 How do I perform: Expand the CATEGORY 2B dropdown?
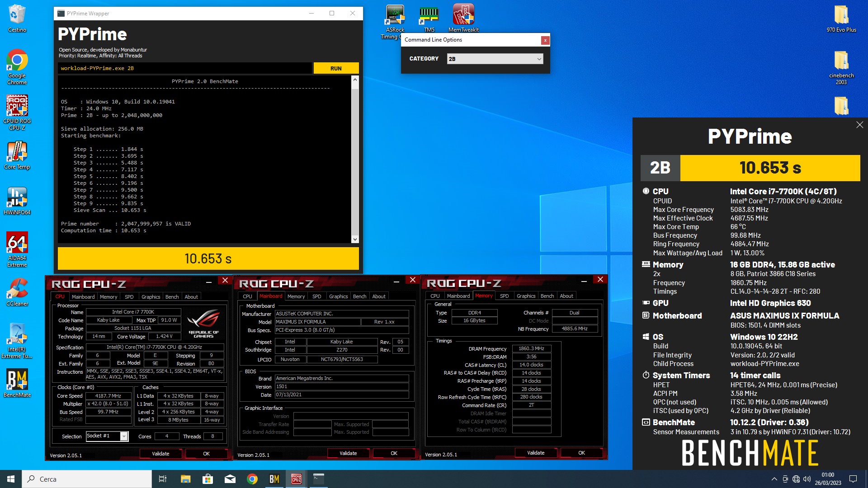point(495,59)
